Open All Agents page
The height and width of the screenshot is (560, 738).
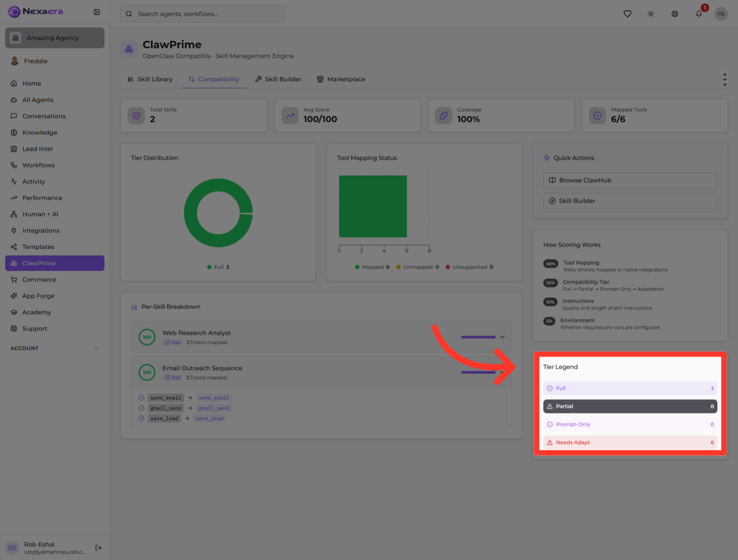(55, 100)
